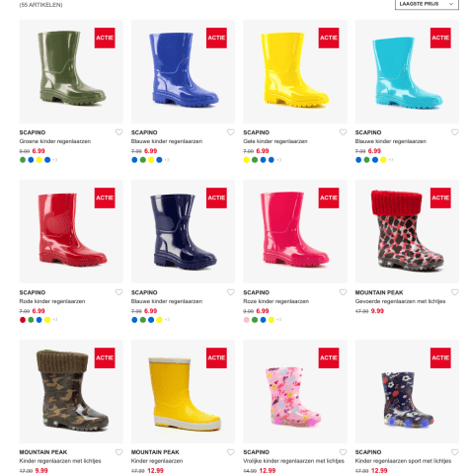469x476 pixels.
Task: Open the Laagste Prijs sort dropdown
Action: (427, 4)
